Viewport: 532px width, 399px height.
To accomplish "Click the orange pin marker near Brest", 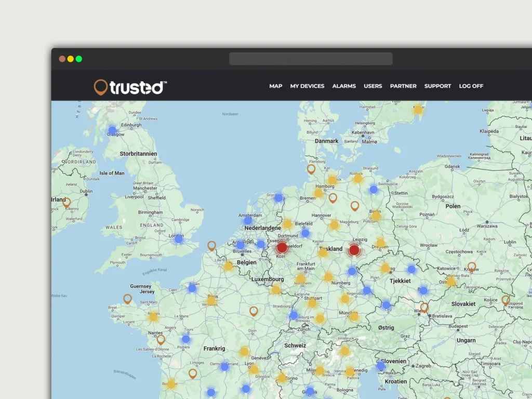I will [x=127, y=299].
